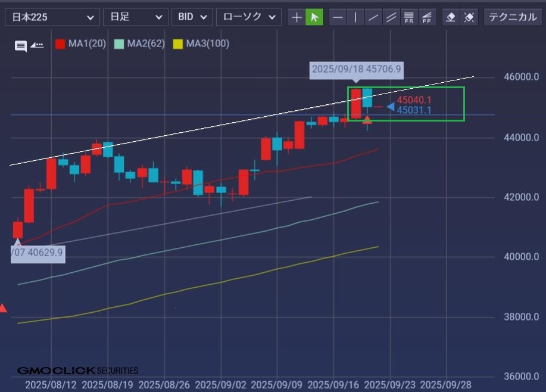This screenshot has width=546, height=392.
Task: Expand the ローソク chart type dropdown
Action: pos(249,17)
